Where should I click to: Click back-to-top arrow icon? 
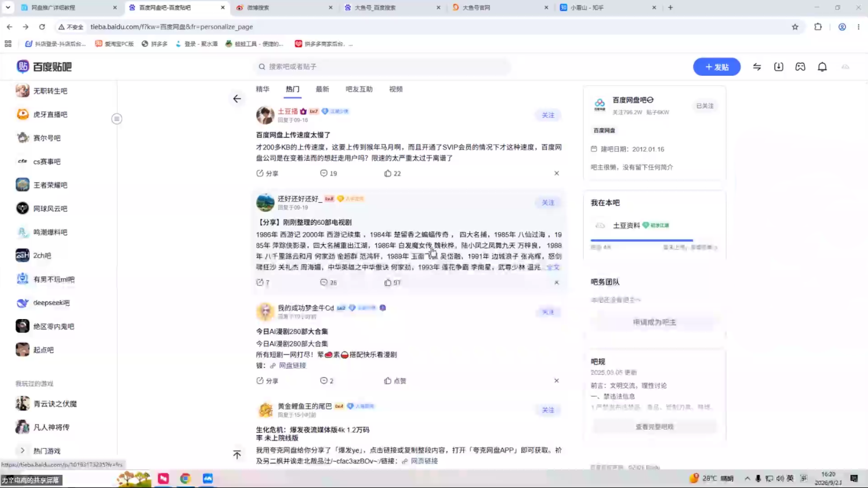pyautogui.click(x=237, y=454)
